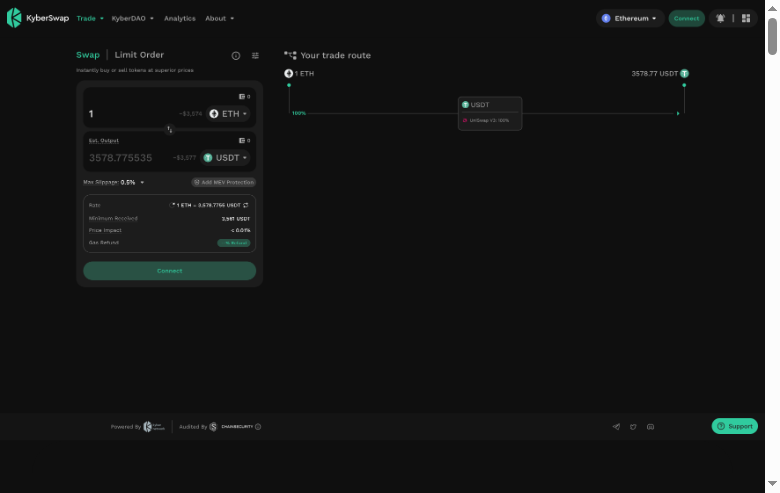Open the Support chat button
The height and width of the screenshot is (493, 780).
click(734, 426)
